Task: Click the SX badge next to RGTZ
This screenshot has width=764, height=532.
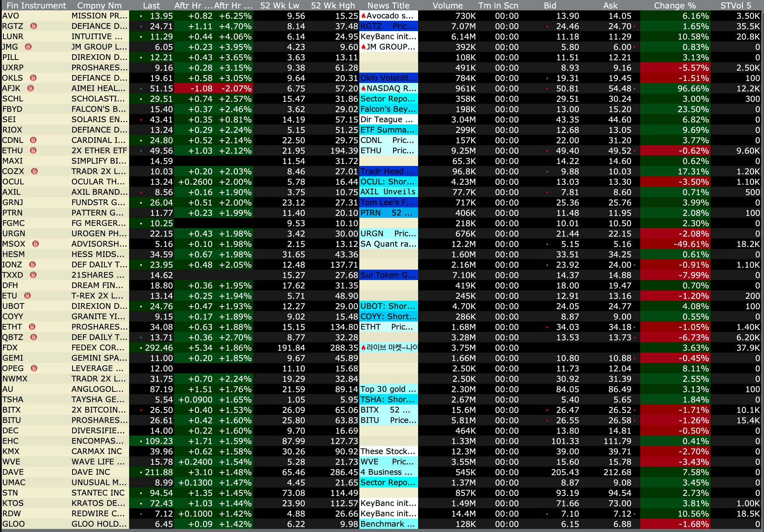Action: pyautogui.click(x=33, y=26)
